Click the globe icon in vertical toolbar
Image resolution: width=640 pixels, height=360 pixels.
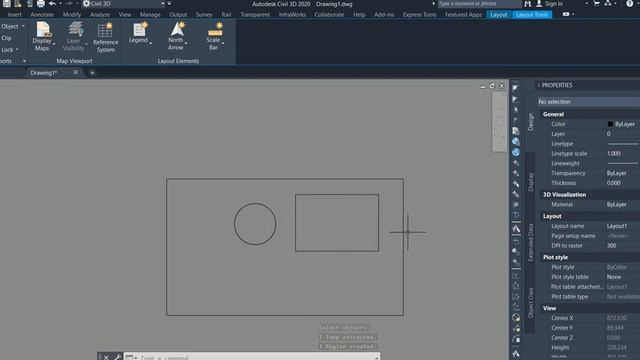pos(516,142)
